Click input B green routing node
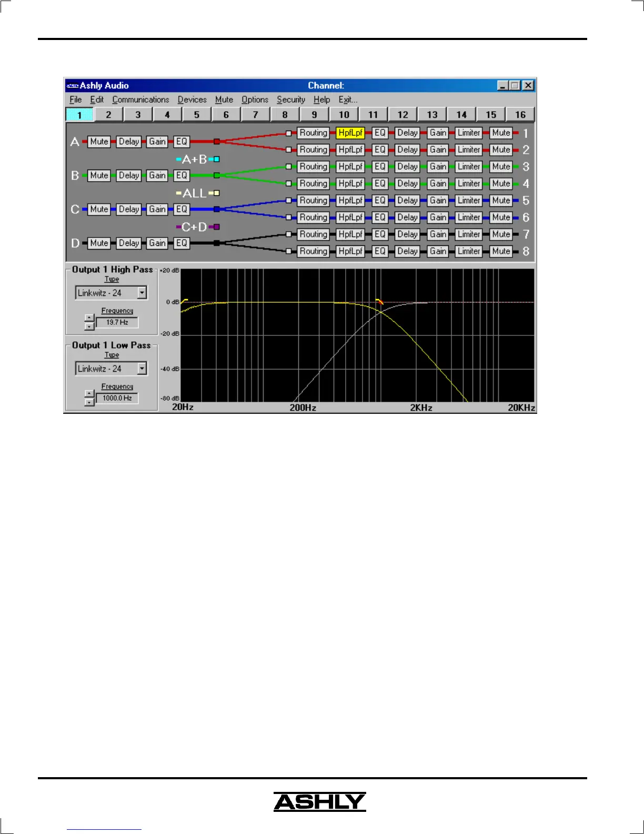Screen dimensions: 644x834 point(217,175)
